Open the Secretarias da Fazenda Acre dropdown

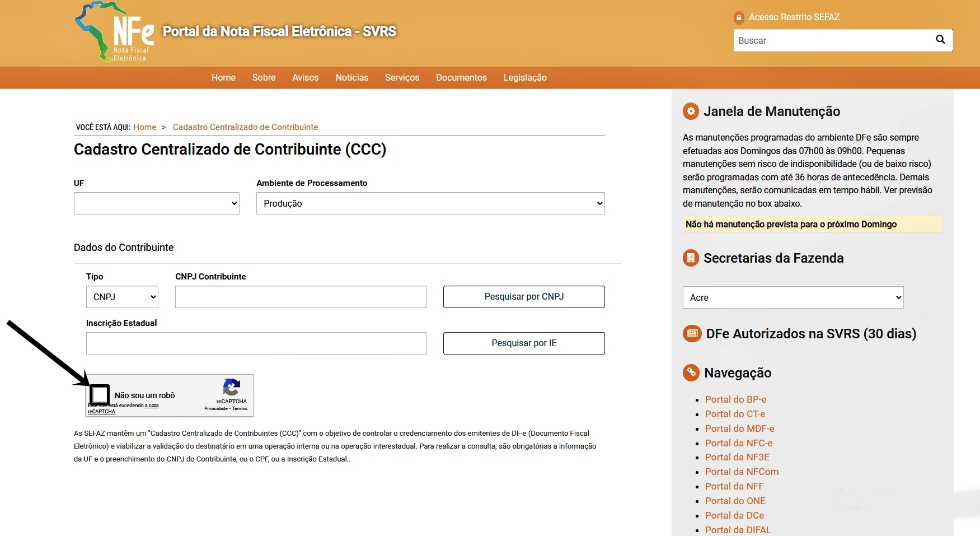pos(793,297)
